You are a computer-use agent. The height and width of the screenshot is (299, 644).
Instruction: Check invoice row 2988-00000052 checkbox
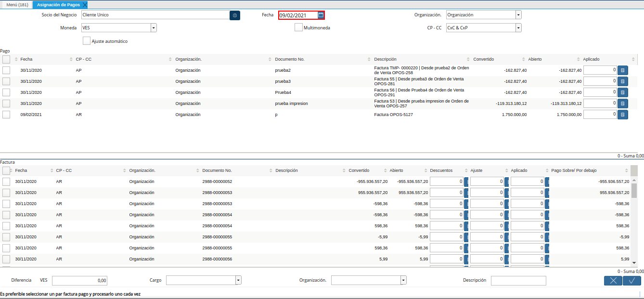(6, 182)
